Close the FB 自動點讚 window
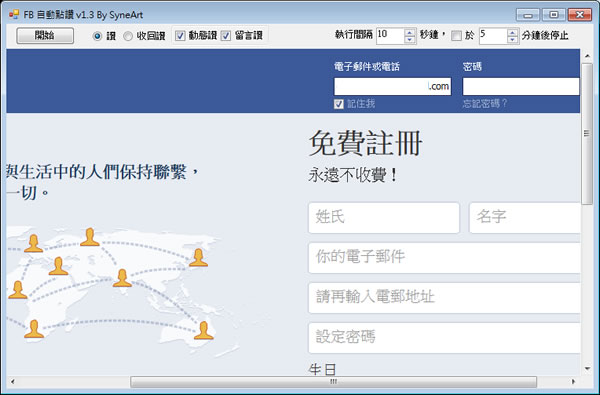Viewport: 600px width, 395px height. click(580, 15)
